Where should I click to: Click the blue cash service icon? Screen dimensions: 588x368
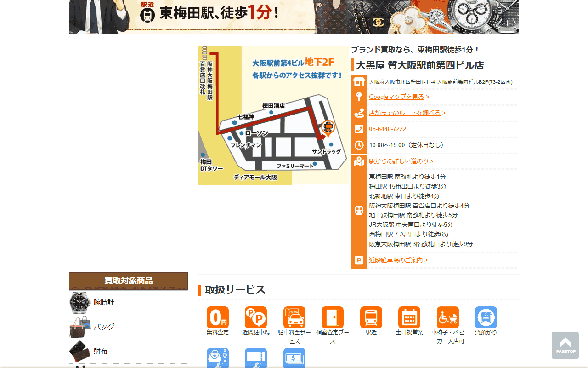coord(294,358)
